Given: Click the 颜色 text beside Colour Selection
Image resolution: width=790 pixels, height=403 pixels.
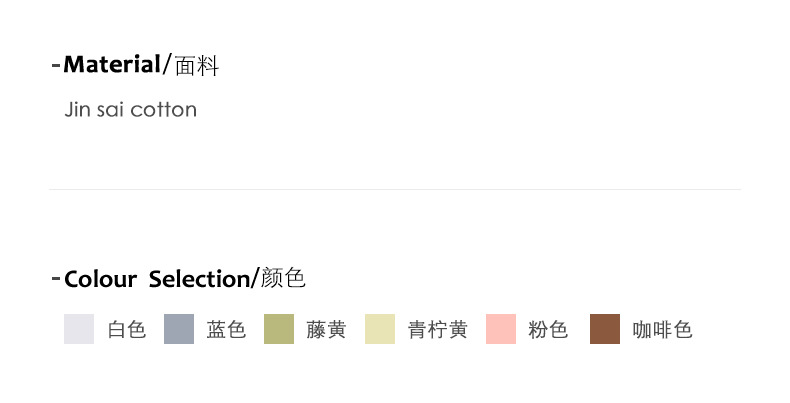Looking at the screenshot, I should (x=283, y=279).
